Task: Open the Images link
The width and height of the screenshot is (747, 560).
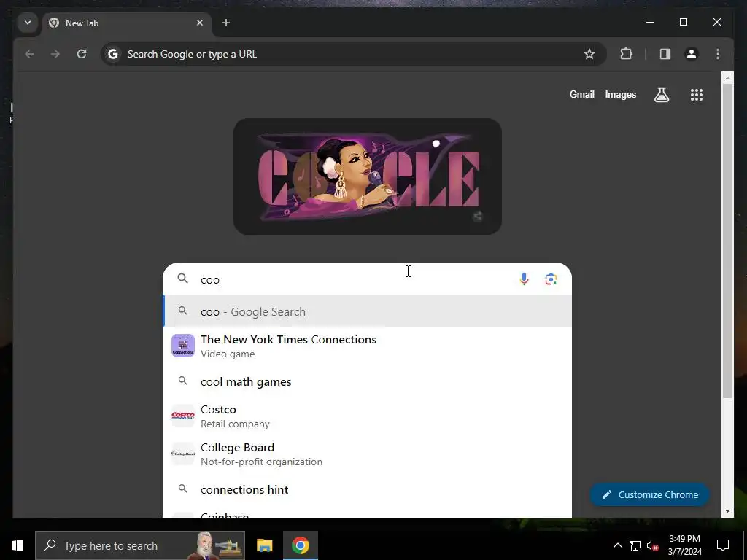Action: [620, 94]
